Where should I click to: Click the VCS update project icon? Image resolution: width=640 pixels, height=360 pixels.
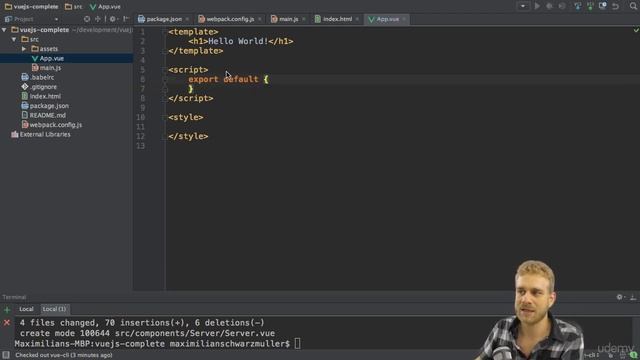pos(577,6)
